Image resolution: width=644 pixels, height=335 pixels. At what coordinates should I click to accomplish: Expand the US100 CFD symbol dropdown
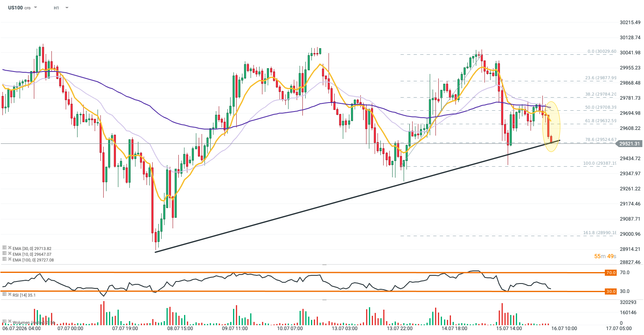pos(36,7)
